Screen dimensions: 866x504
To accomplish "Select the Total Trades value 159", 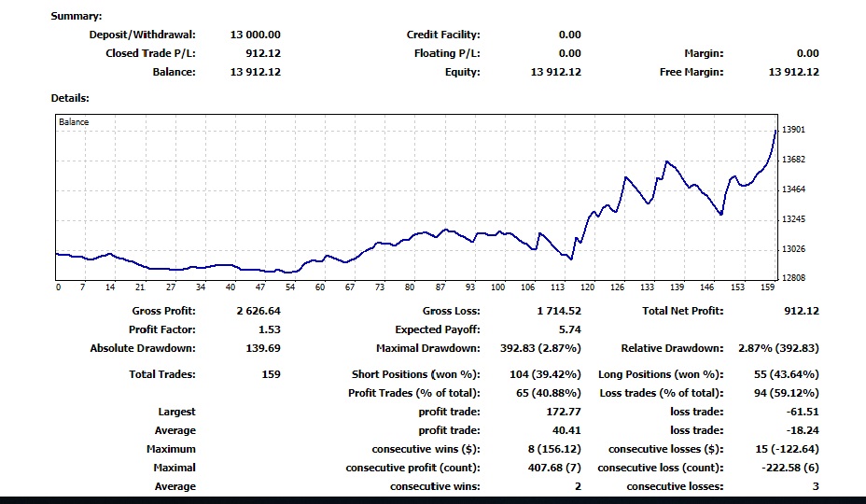I will click(271, 374).
